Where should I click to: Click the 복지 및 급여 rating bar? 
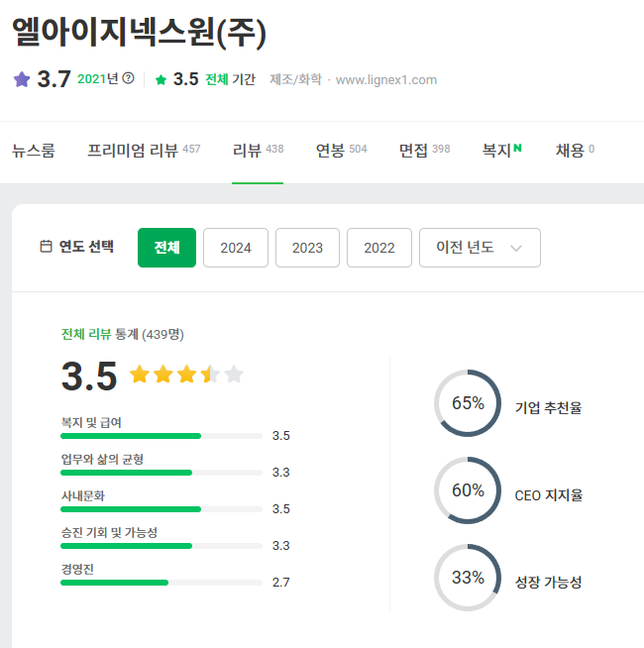coord(161,436)
